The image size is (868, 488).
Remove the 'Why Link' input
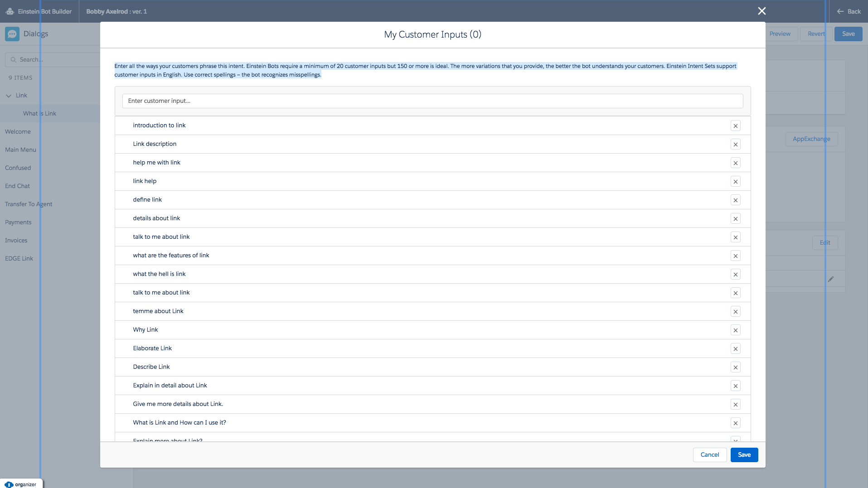[x=735, y=330]
